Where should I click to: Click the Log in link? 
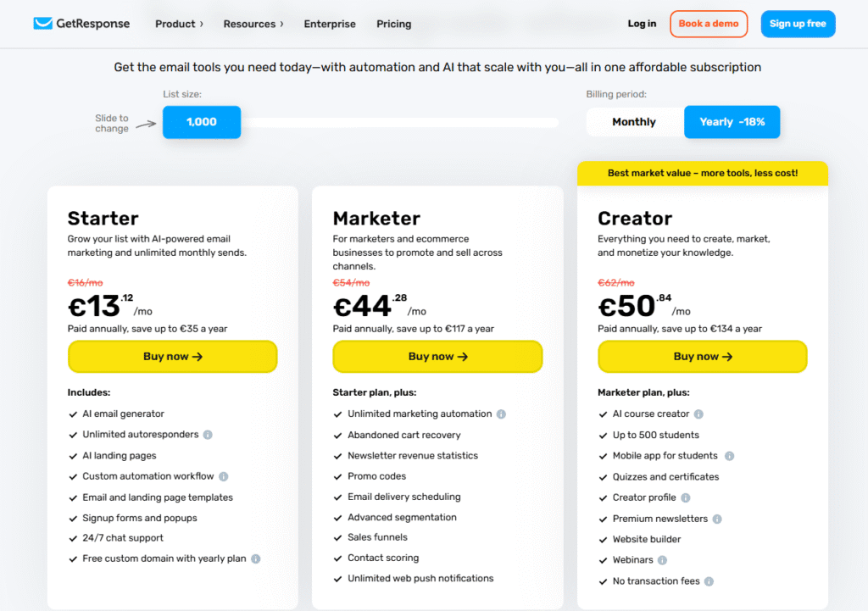(642, 24)
